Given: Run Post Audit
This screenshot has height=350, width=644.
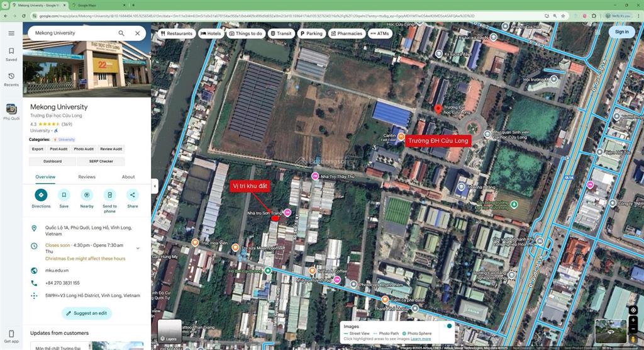Looking at the screenshot, I should click(58, 149).
